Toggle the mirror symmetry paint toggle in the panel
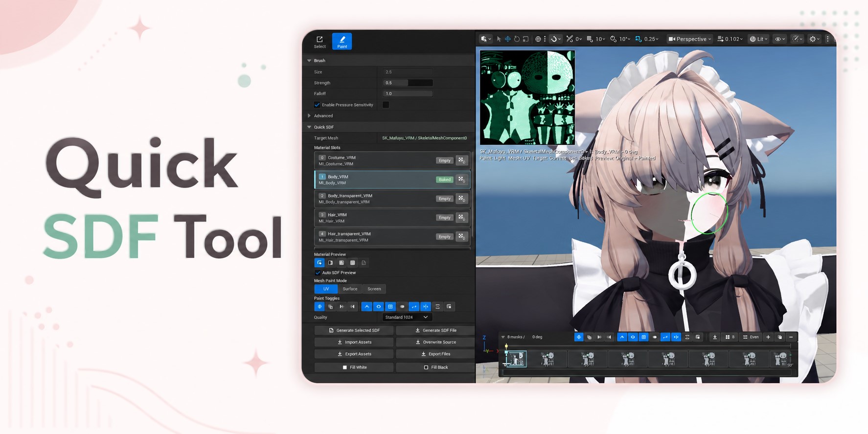Viewport: 868px width, 434px height. [426, 307]
